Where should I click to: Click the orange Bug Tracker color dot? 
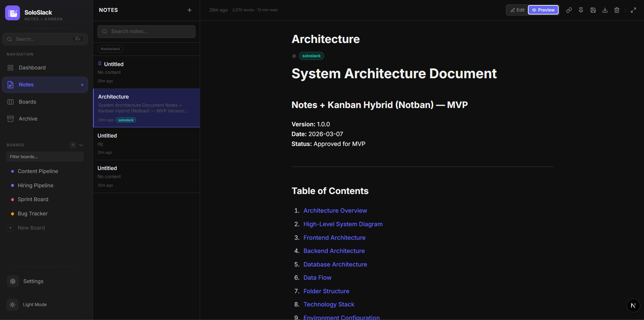tap(13, 214)
